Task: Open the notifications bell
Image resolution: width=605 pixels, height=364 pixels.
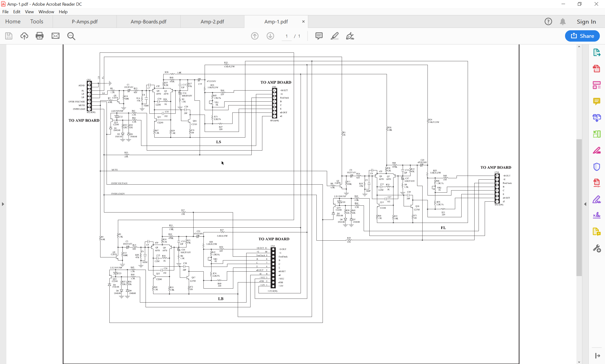Action: (x=562, y=22)
